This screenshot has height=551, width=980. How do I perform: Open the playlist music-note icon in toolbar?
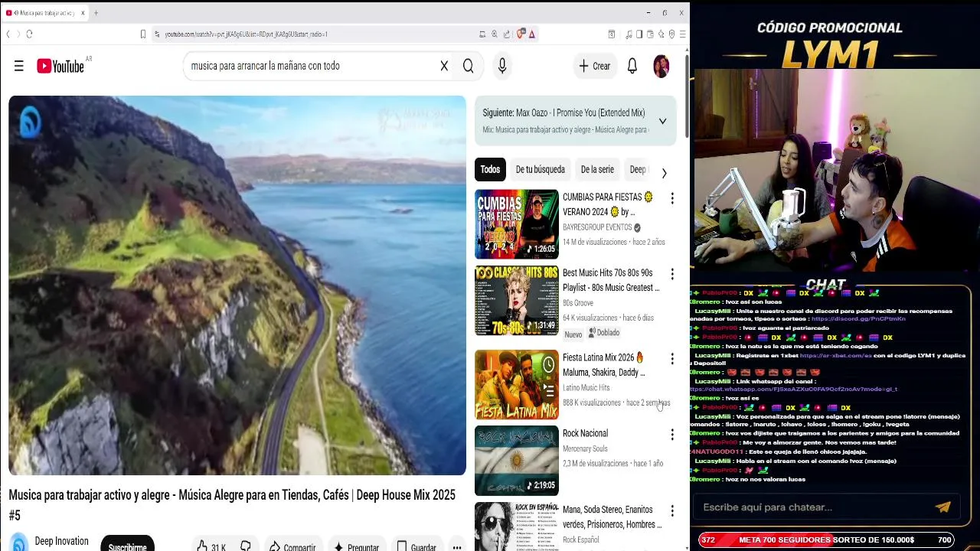pos(629,34)
